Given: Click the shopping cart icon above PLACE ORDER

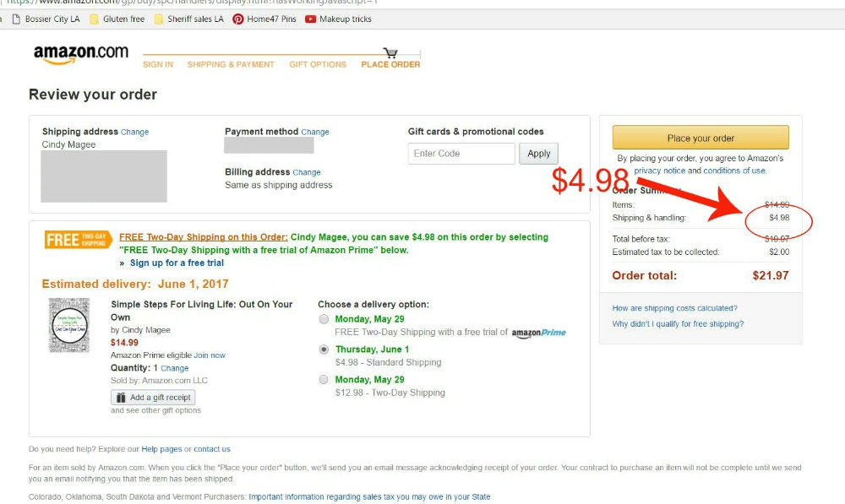Looking at the screenshot, I should [x=389, y=51].
